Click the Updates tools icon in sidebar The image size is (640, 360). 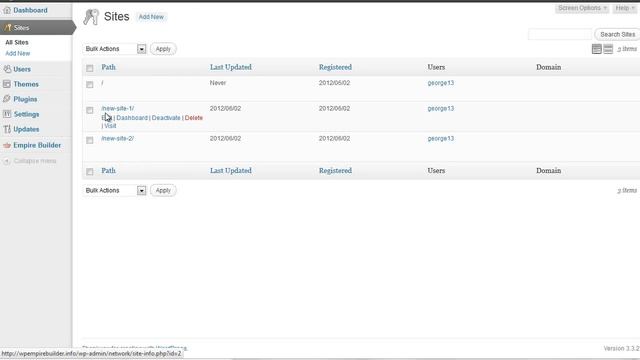tap(7, 129)
